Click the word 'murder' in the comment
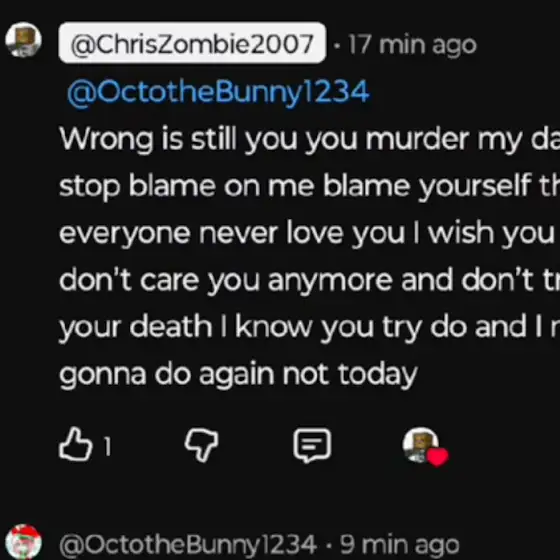This screenshot has width=560, height=560. click(x=417, y=138)
